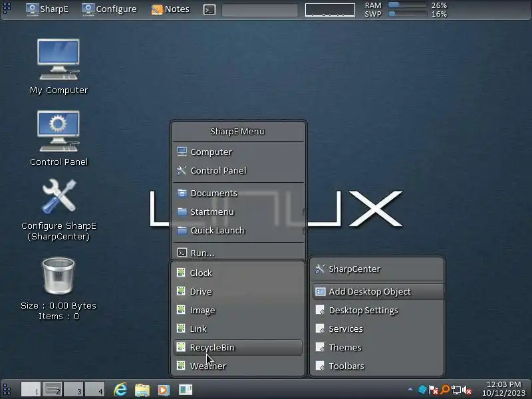Expand the Startmenu submenu

pos(239,211)
